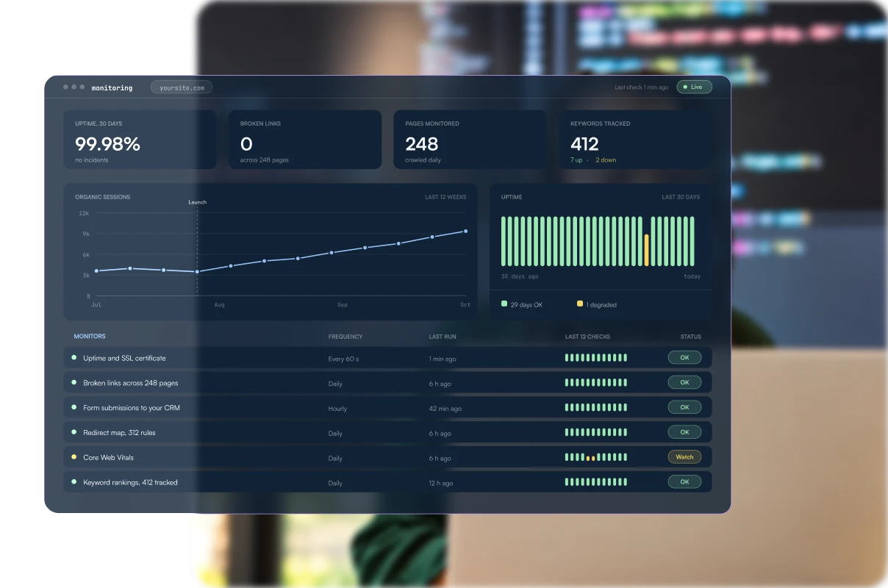Sort by the Last Run column header
888x588 pixels.
pyautogui.click(x=443, y=337)
